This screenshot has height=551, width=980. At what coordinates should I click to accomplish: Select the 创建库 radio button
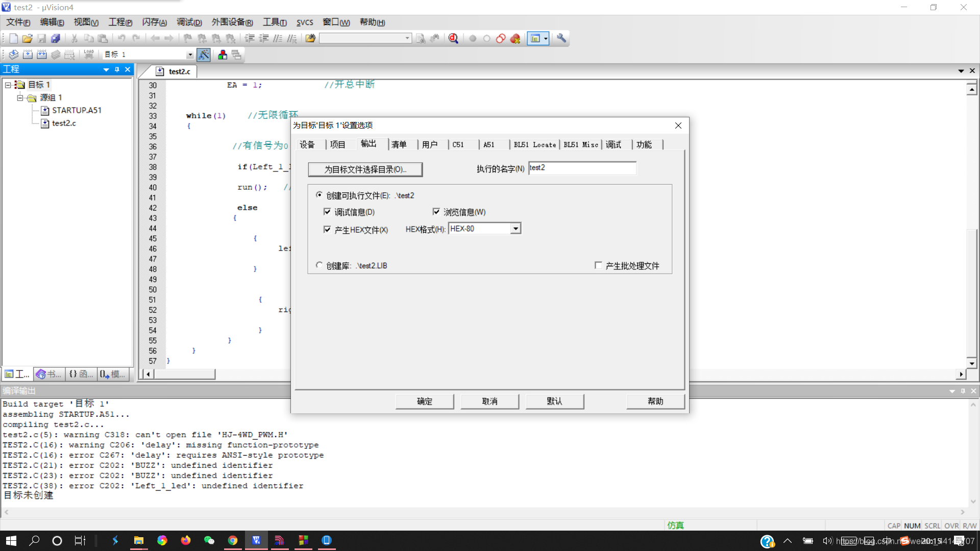click(320, 265)
